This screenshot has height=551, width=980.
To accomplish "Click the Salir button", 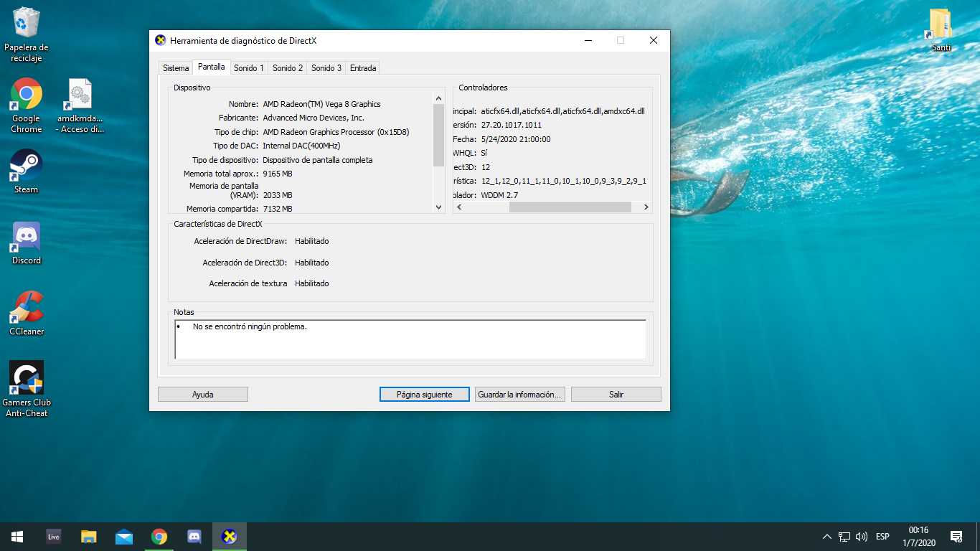I will tap(616, 395).
